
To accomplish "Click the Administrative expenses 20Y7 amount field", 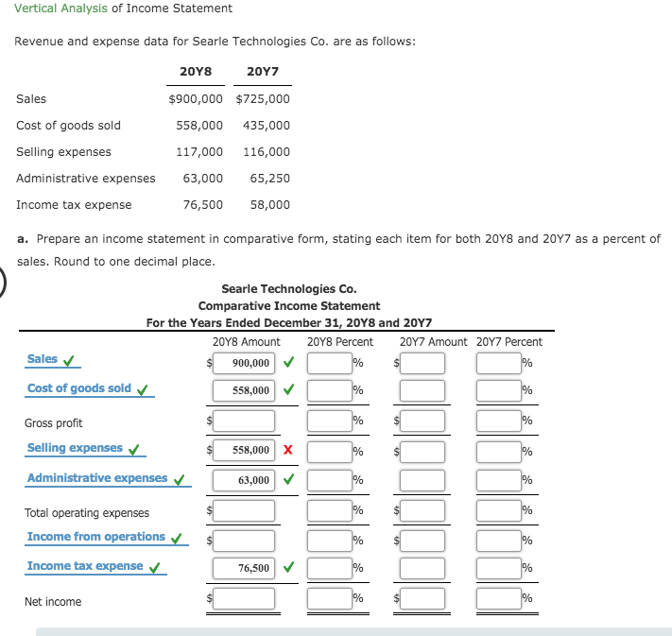I will pyautogui.click(x=422, y=480).
